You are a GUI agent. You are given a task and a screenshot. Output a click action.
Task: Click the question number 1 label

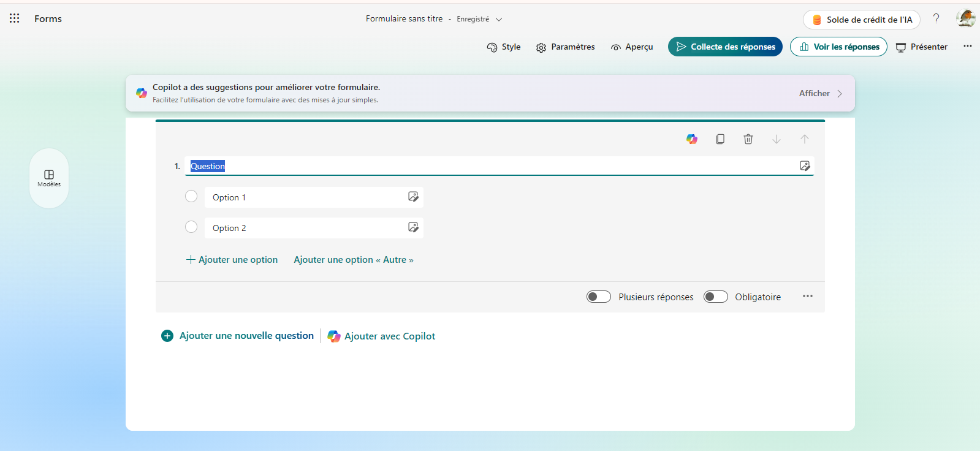pos(177,166)
